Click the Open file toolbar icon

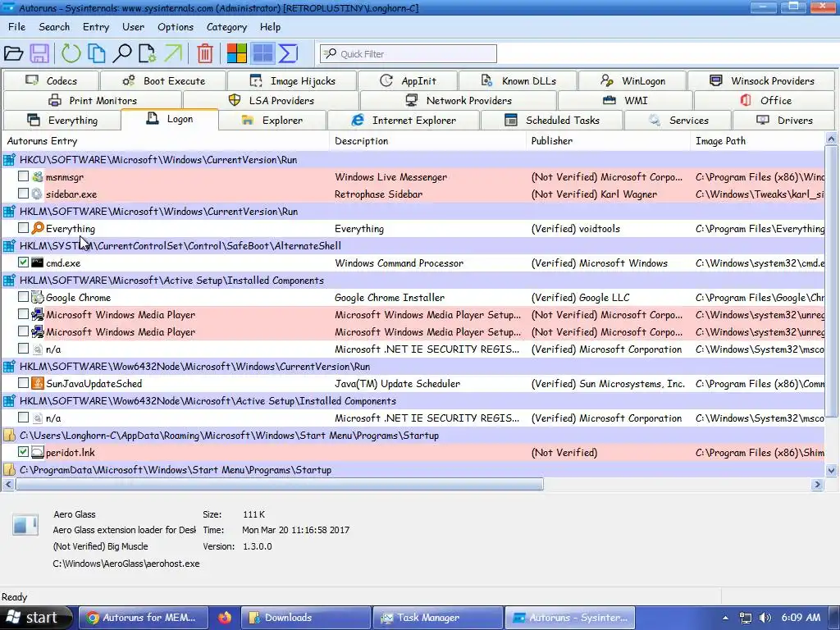pyautogui.click(x=13, y=53)
